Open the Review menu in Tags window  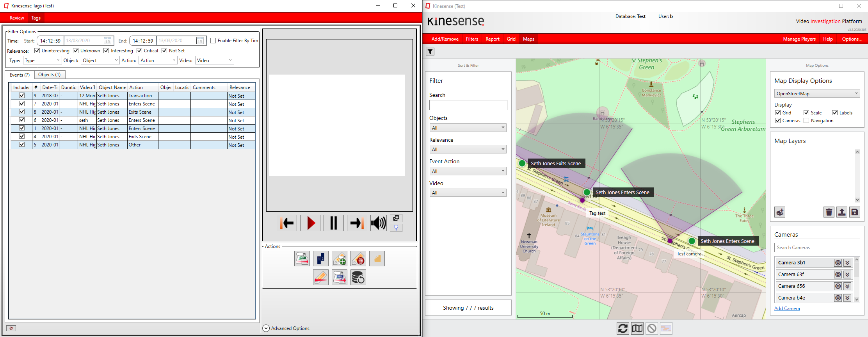pos(17,18)
